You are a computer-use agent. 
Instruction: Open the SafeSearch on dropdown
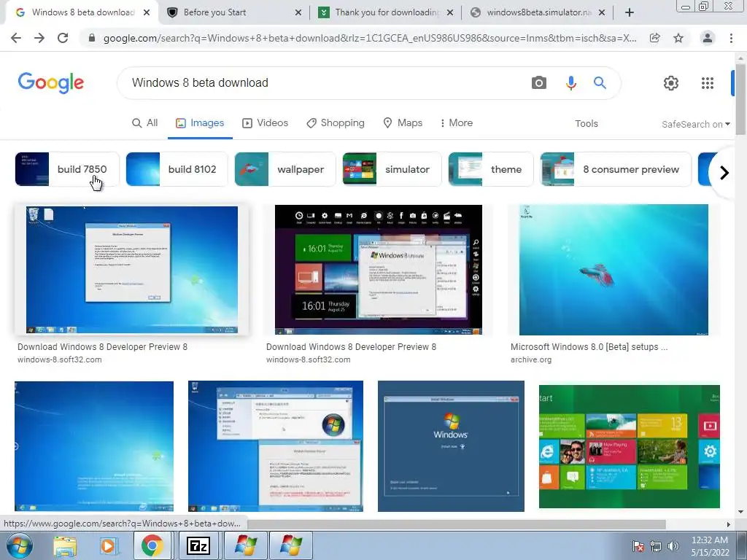[695, 124]
